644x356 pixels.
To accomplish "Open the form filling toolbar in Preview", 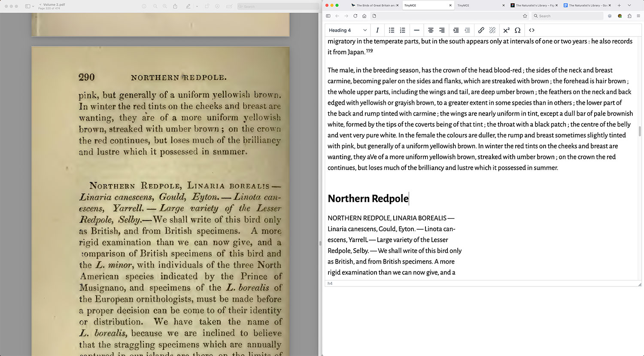I will (x=229, y=6).
